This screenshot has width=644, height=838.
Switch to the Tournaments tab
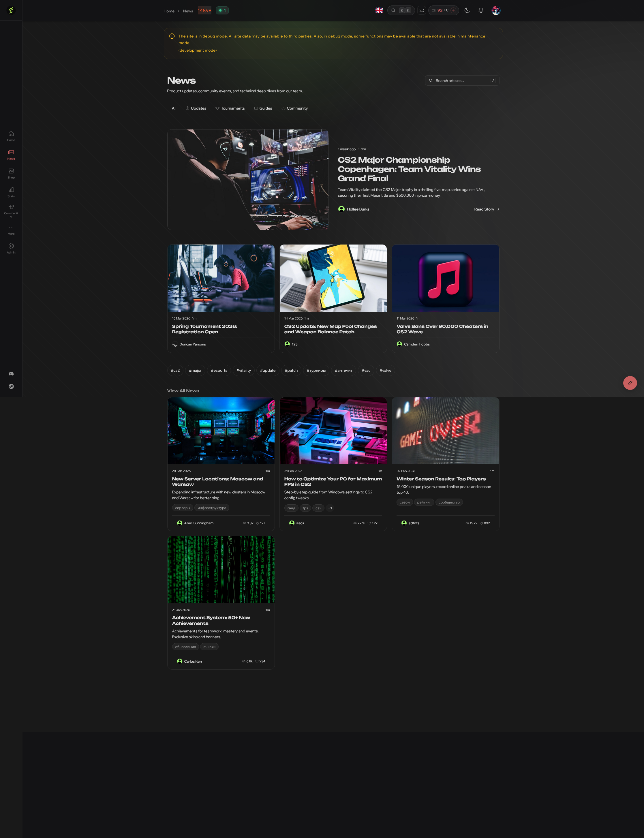pos(230,108)
